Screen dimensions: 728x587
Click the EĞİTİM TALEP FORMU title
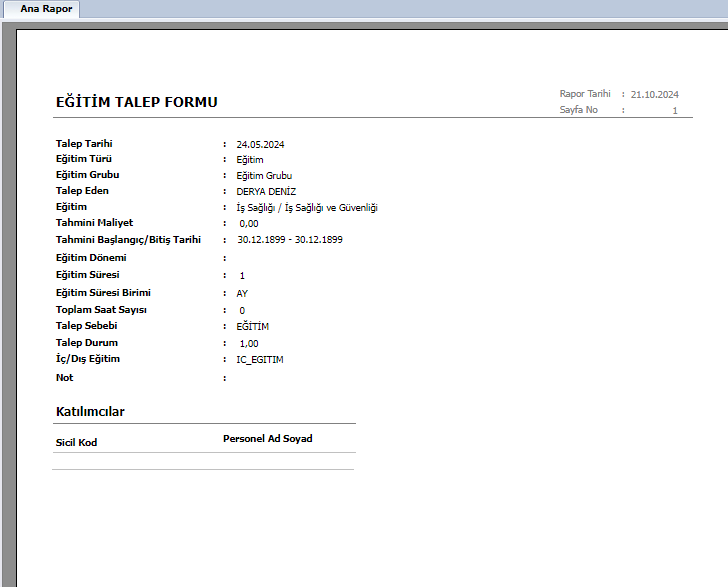136,102
